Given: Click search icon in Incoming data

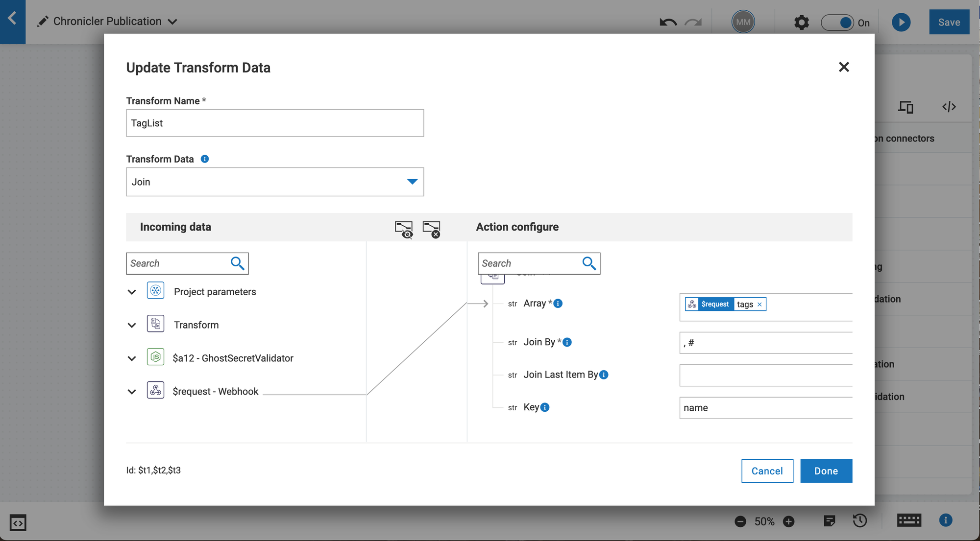Looking at the screenshot, I should tap(237, 263).
